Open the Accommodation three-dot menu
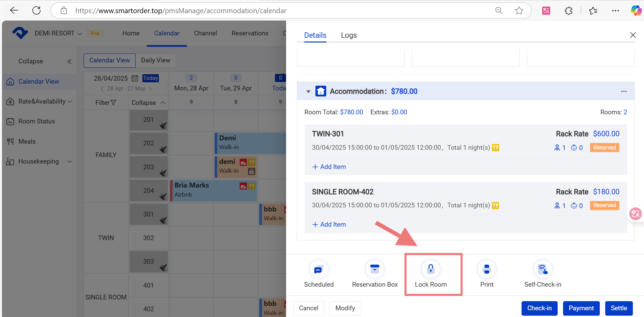 point(624,91)
